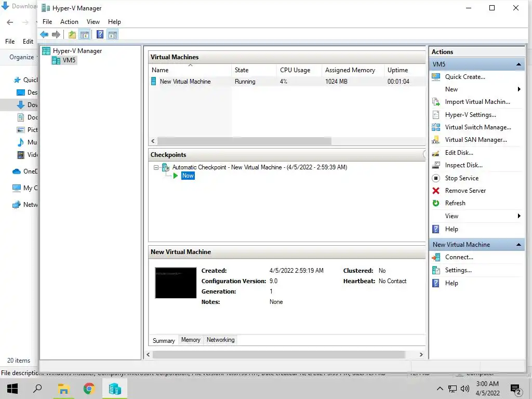Viewport: 532px width, 399px height.
Task: Sort by Assigned Memory column header
Action: coord(353,70)
